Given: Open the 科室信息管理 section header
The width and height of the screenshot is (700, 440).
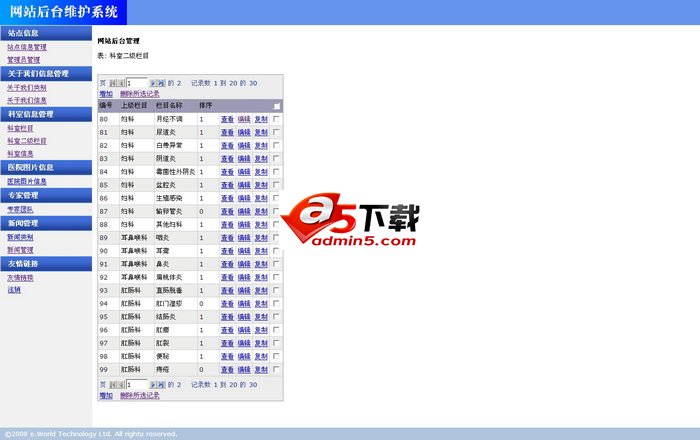Looking at the screenshot, I should [46, 114].
